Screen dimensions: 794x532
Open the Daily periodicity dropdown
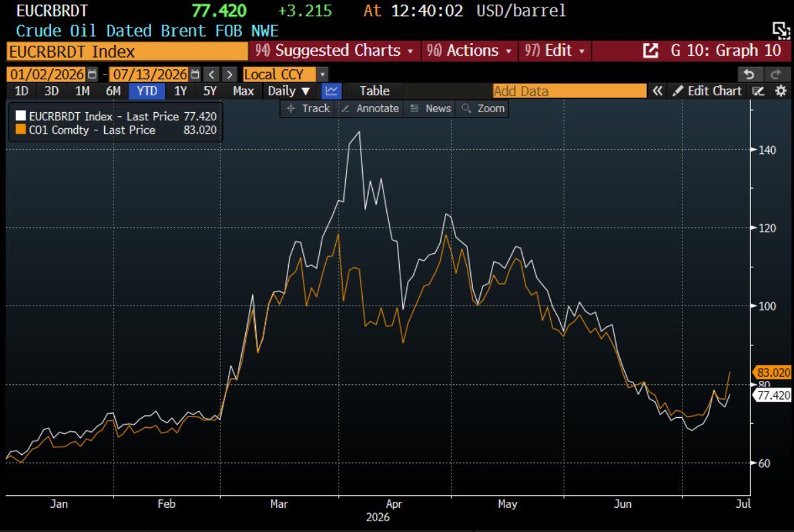(289, 91)
